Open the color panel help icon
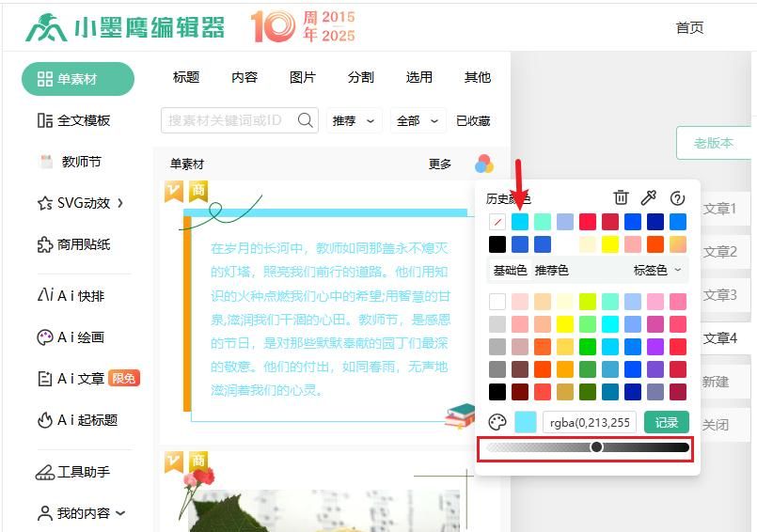 point(677,198)
